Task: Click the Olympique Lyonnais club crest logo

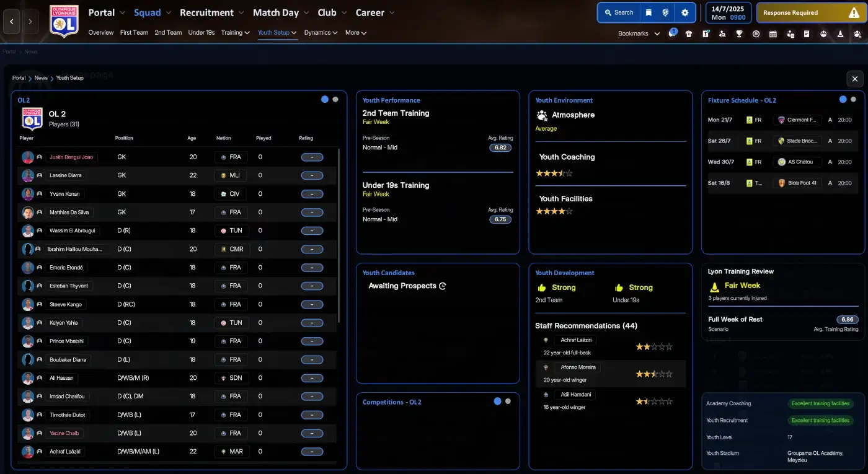Action: pos(64,21)
